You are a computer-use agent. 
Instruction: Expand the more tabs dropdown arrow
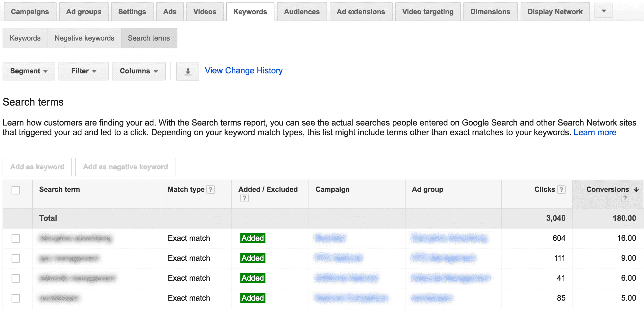pyautogui.click(x=604, y=11)
